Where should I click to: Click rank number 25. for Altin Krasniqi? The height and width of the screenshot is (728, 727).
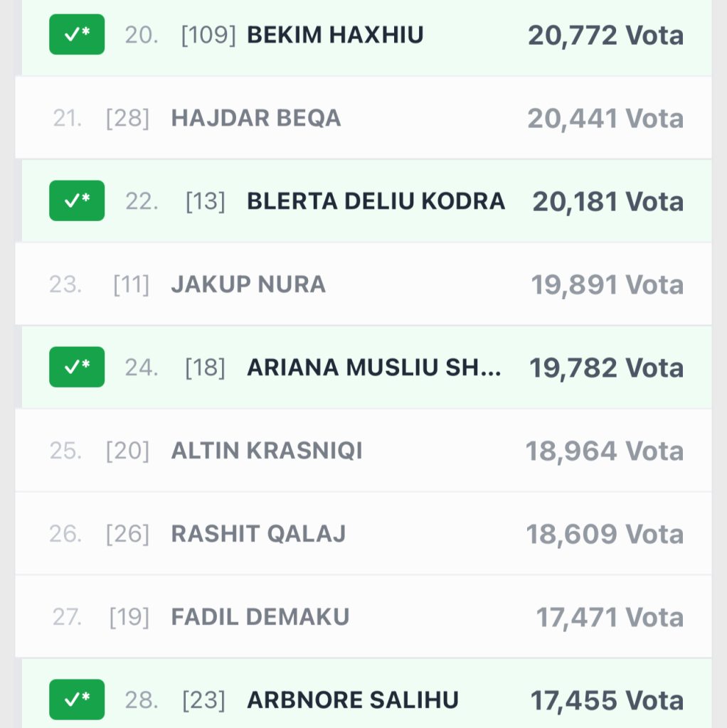pyautogui.click(x=65, y=451)
